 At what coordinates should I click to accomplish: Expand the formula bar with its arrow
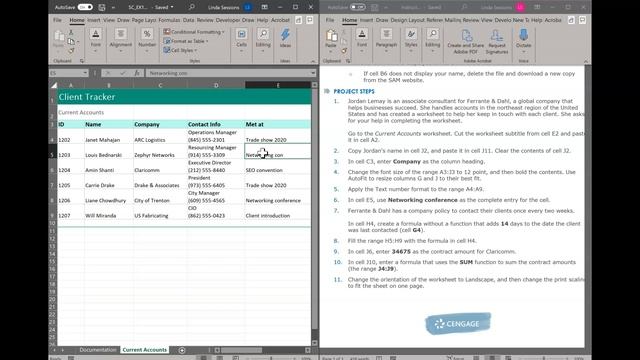[x=313, y=73]
